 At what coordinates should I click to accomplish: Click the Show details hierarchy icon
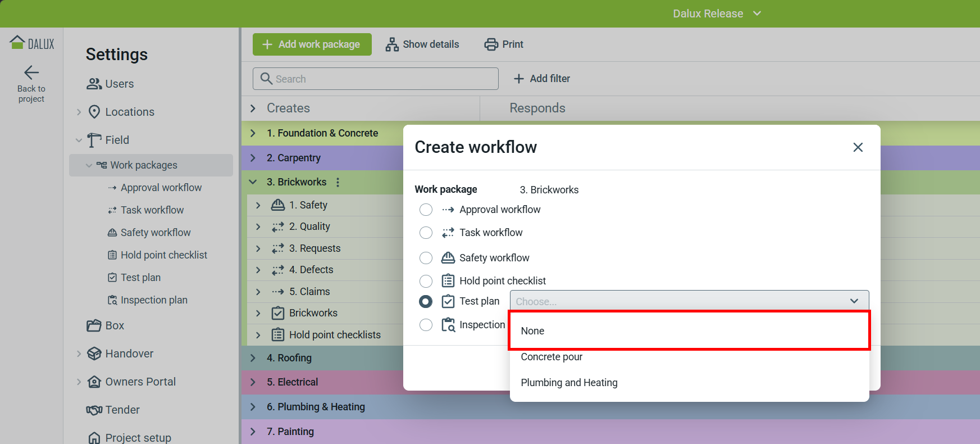pos(392,44)
